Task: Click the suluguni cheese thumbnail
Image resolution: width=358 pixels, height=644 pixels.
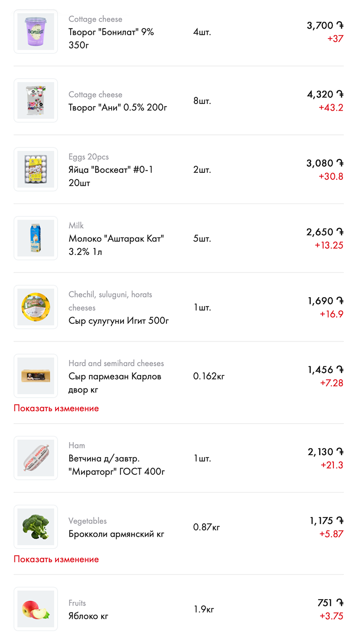Action: 36,307
